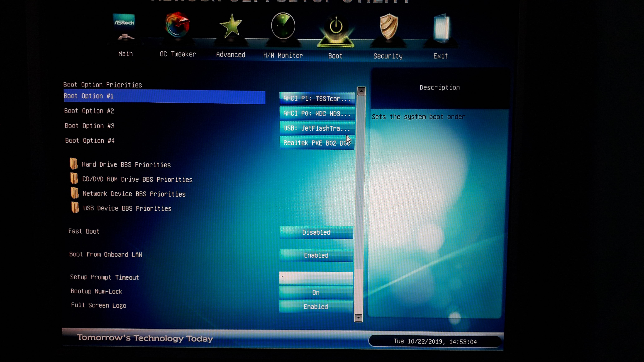Image resolution: width=644 pixels, height=362 pixels.
Task: Open Boot Option #4 Realtek PXE dropdown
Action: point(317,143)
